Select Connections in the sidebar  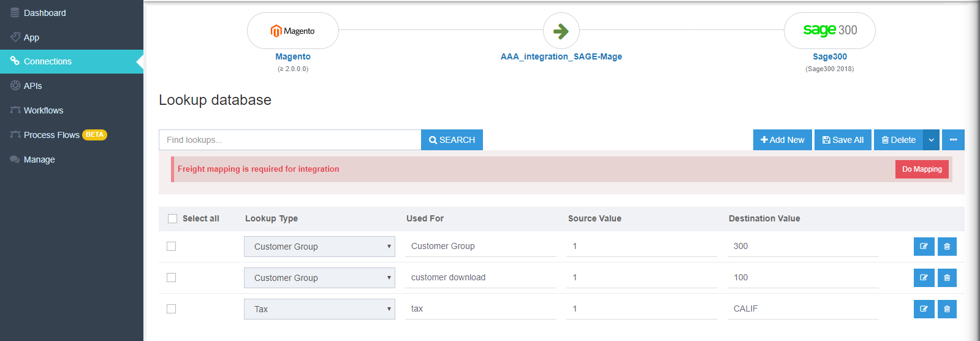72,61
